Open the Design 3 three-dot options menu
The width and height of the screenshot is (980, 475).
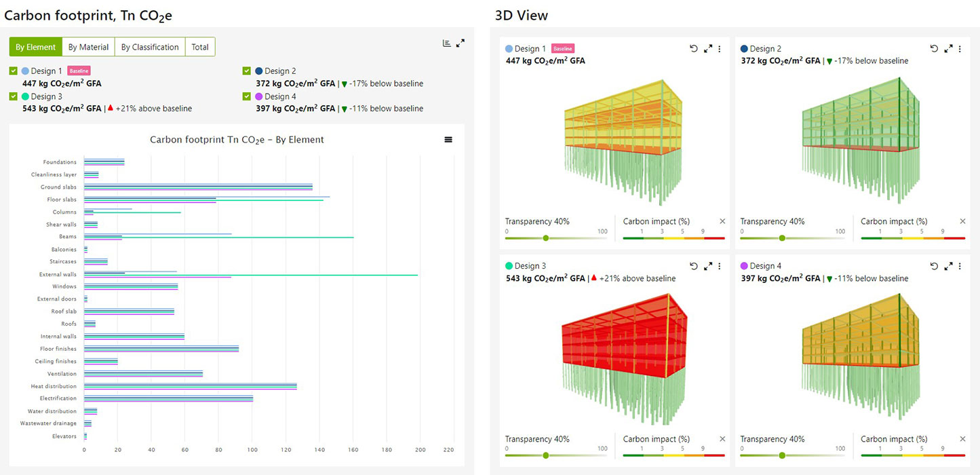coord(720,266)
